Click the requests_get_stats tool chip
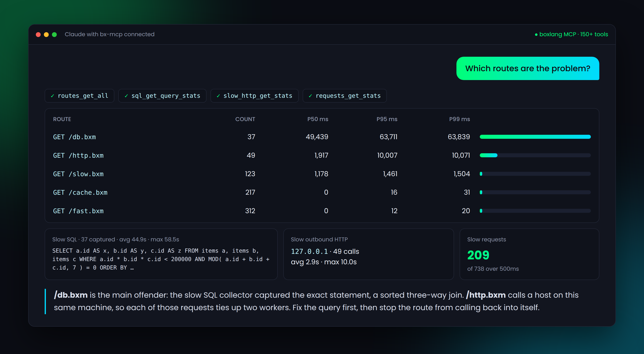The width and height of the screenshot is (644, 354). (x=345, y=96)
